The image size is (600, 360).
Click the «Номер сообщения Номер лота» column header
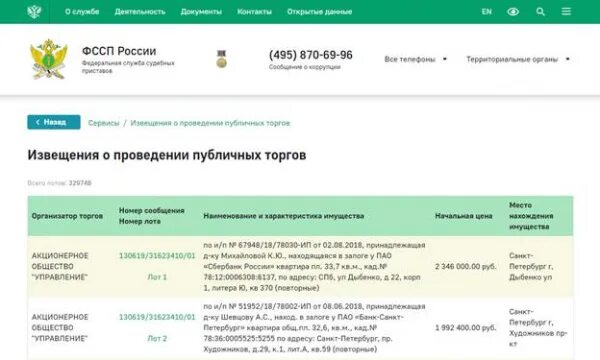point(152,216)
